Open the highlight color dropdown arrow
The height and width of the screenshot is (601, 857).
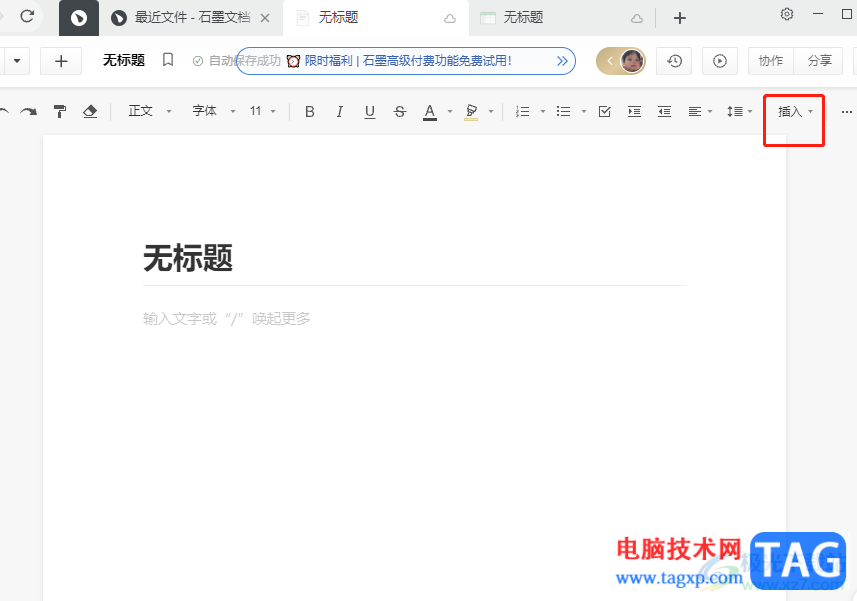[x=491, y=111]
